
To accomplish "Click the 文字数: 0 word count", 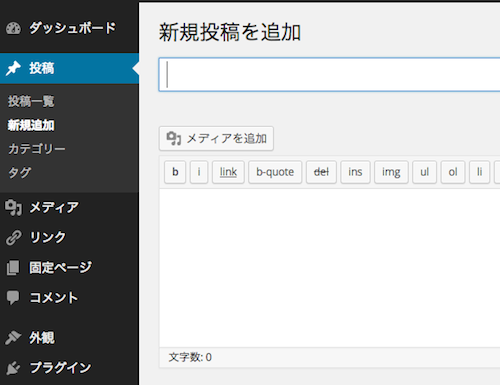I will coord(190,357).
